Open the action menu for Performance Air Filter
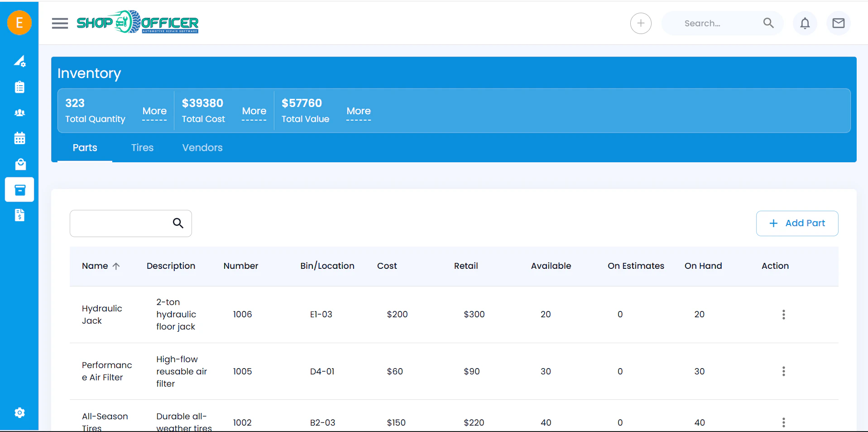The height and width of the screenshot is (432, 868). (784, 371)
